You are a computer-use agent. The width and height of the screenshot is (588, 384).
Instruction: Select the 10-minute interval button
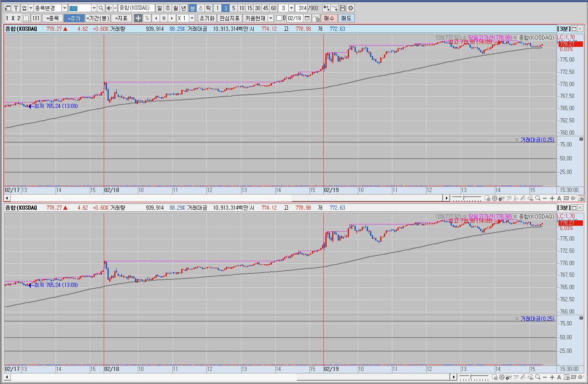[x=242, y=8]
